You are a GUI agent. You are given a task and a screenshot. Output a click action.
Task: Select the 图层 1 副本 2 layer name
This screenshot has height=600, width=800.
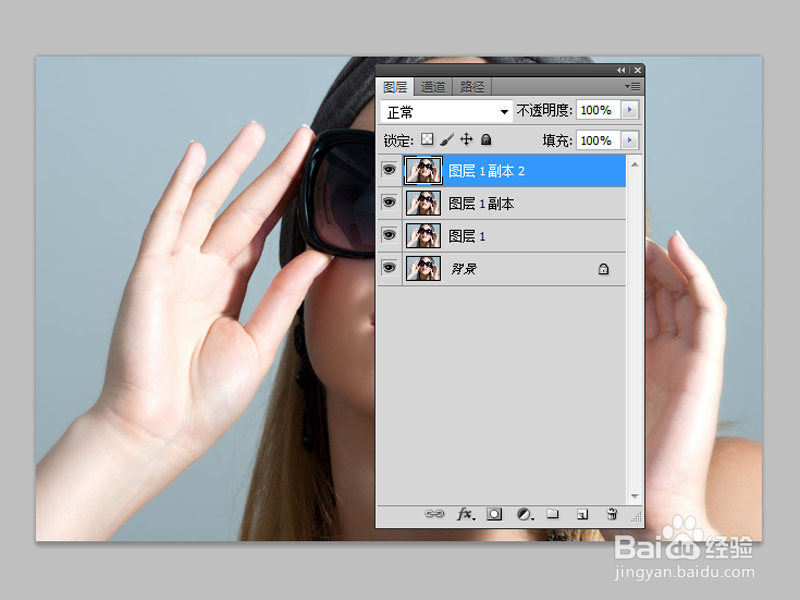tap(486, 171)
